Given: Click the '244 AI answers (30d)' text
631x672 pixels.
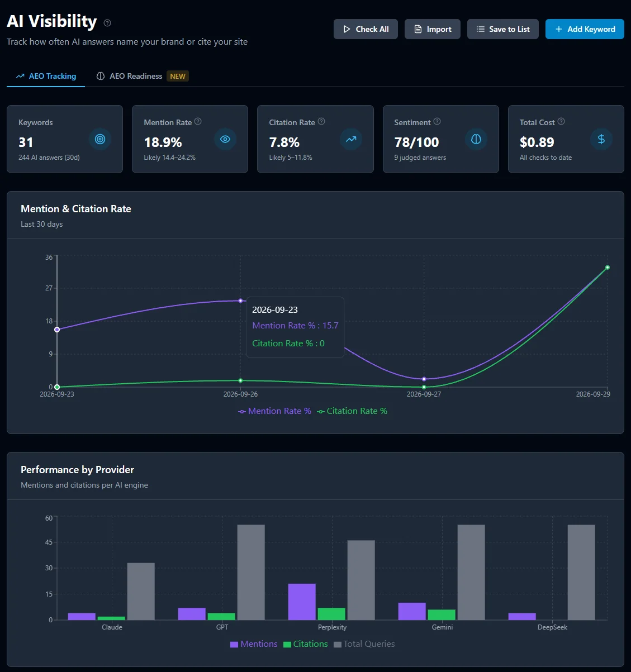Looking at the screenshot, I should pyautogui.click(x=49, y=158).
